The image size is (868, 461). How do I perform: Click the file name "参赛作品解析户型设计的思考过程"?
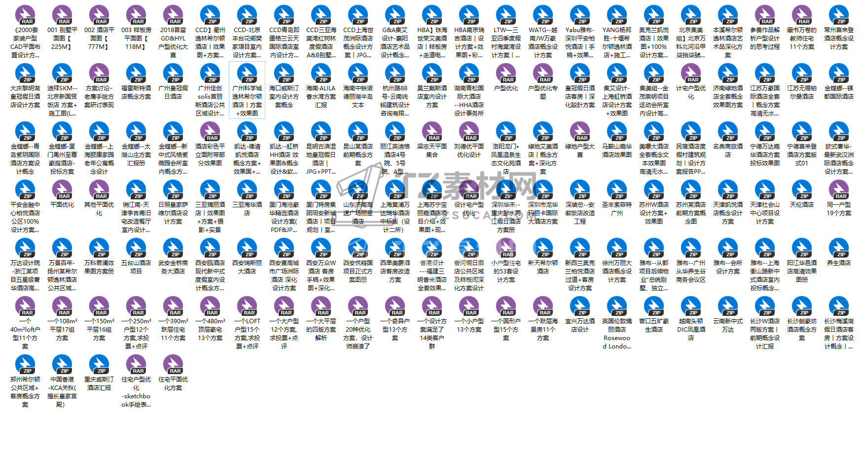coord(765,38)
